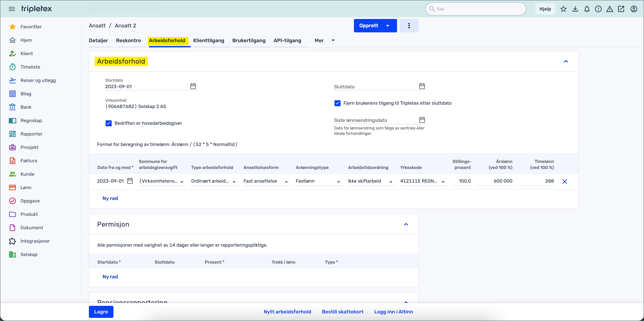Open calendar picker for Startdato
Image resolution: width=644 pixels, height=321 pixels.
[x=193, y=86]
